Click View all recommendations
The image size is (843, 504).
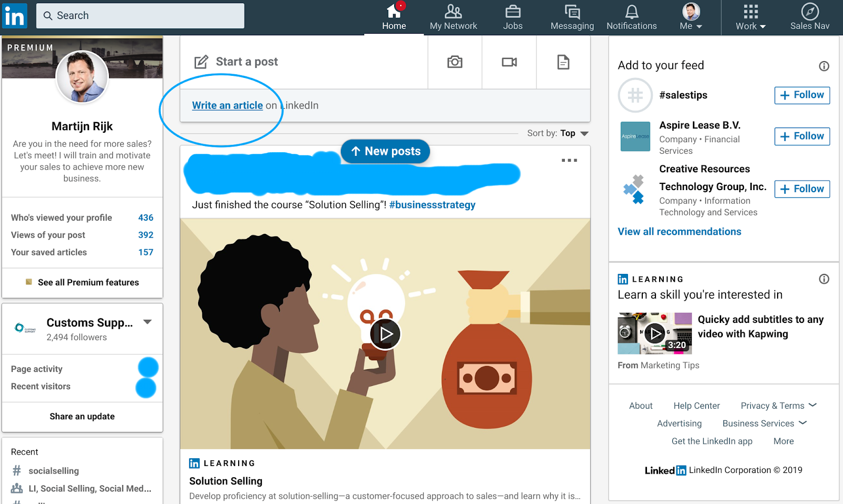(679, 232)
